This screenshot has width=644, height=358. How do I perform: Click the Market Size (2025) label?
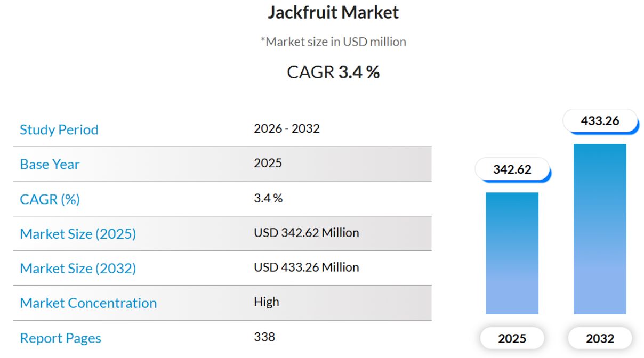tap(78, 233)
